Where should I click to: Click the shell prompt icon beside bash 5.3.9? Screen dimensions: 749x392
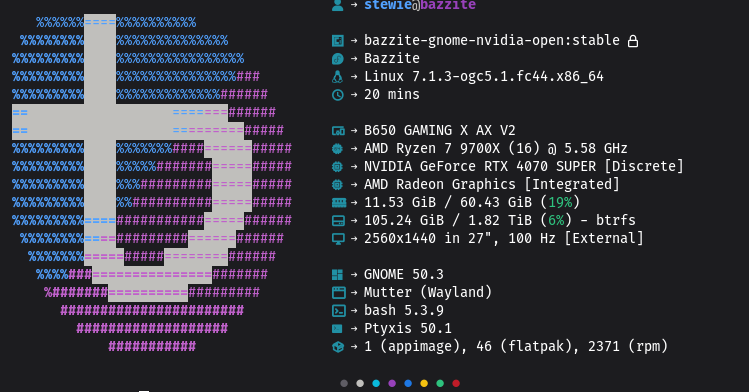(339, 311)
